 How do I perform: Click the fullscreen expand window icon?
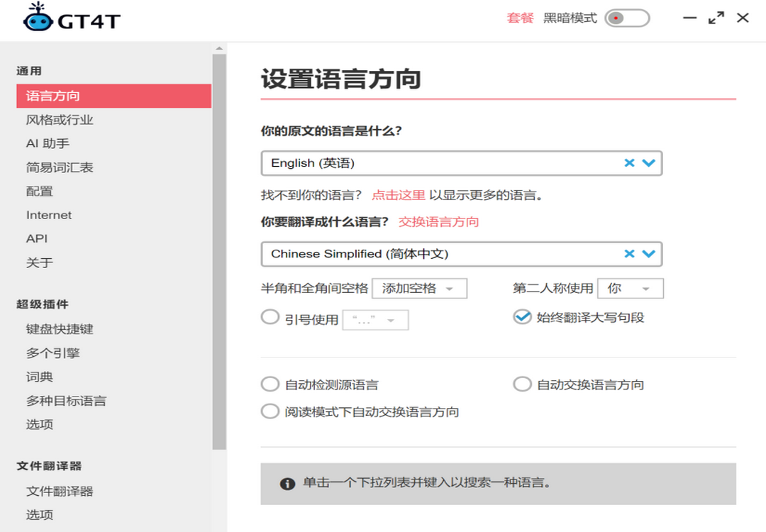tap(716, 18)
